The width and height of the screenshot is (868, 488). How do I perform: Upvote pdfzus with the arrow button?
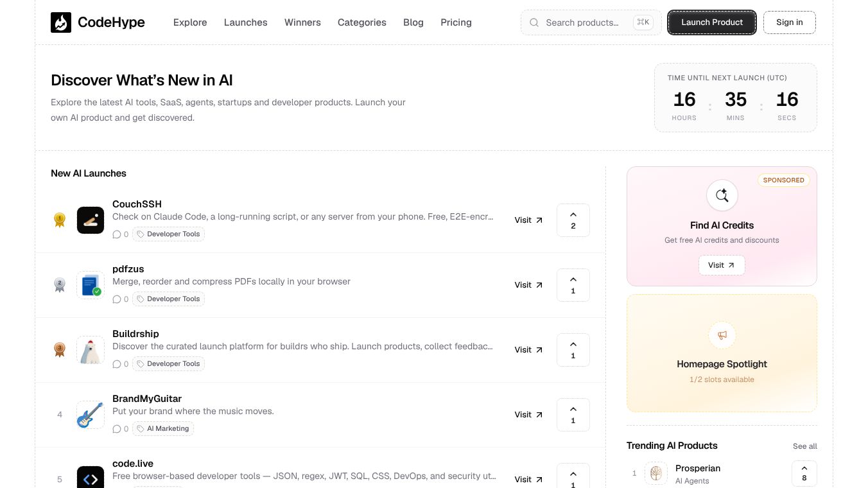573,285
